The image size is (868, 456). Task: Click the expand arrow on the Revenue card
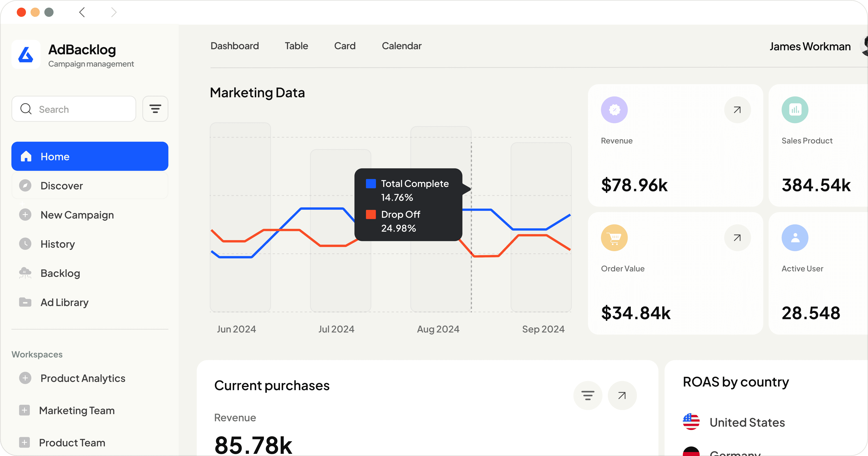click(737, 110)
